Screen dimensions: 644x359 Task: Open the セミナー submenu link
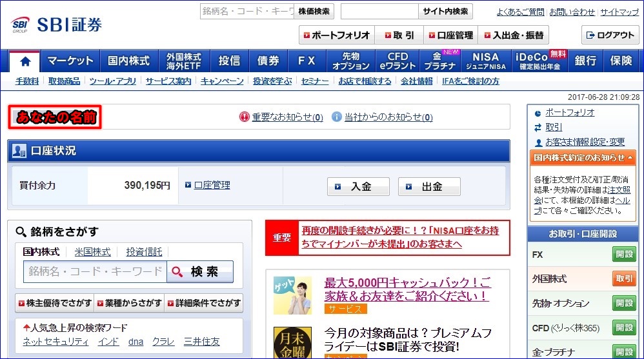pyautogui.click(x=315, y=81)
